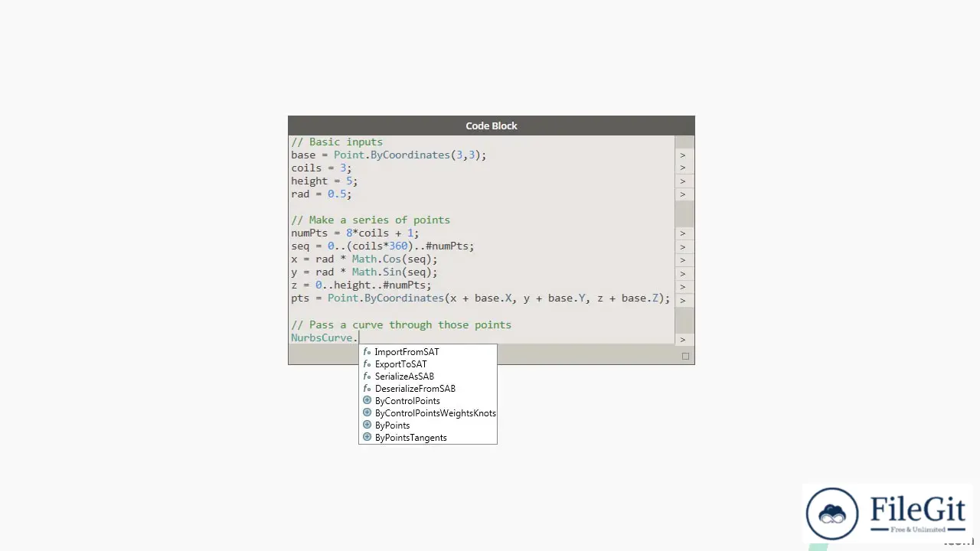This screenshot has height=551, width=980.
Task: Click 'coils = 3;' code line
Action: click(322, 168)
